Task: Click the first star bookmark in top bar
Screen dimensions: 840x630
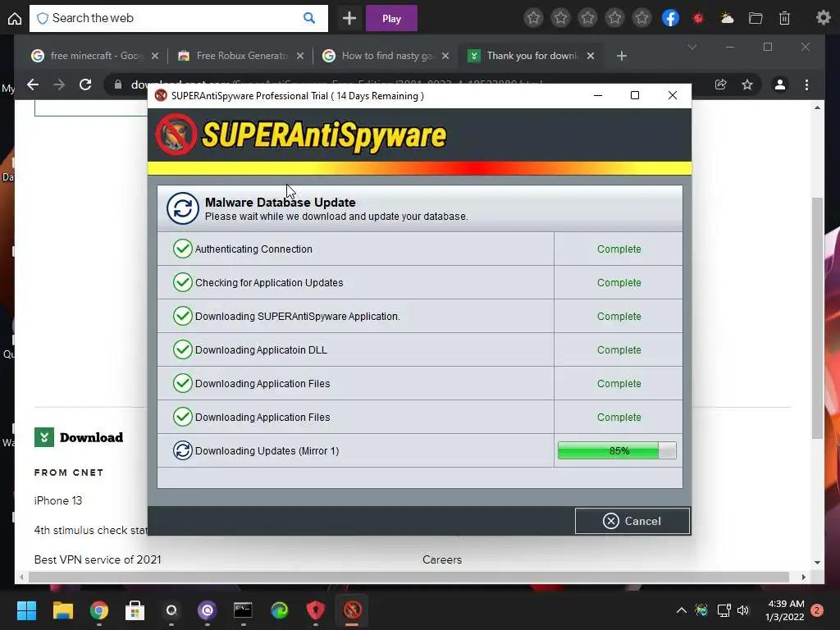Action: click(533, 18)
